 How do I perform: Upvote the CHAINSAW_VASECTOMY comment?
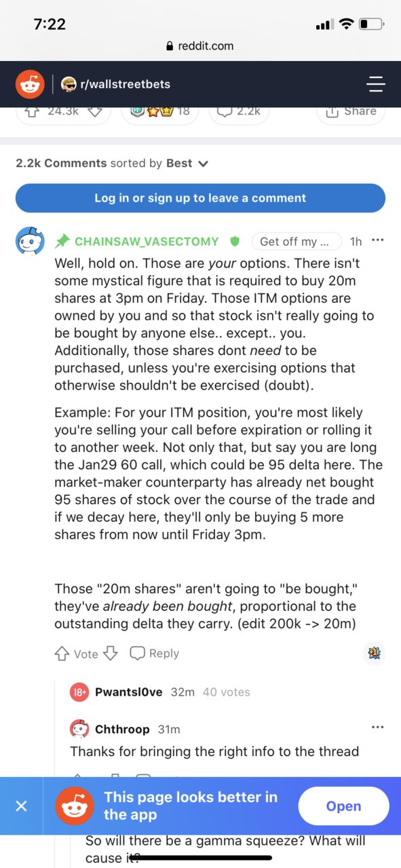point(62,654)
